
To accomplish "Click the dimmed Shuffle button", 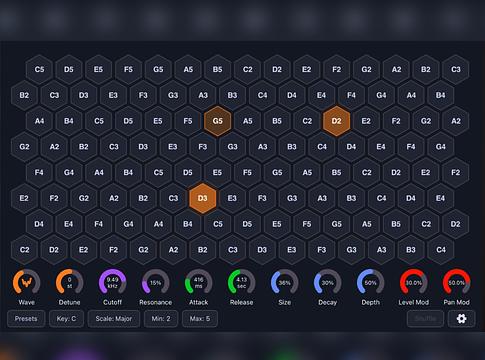I will (x=425, y=319).
